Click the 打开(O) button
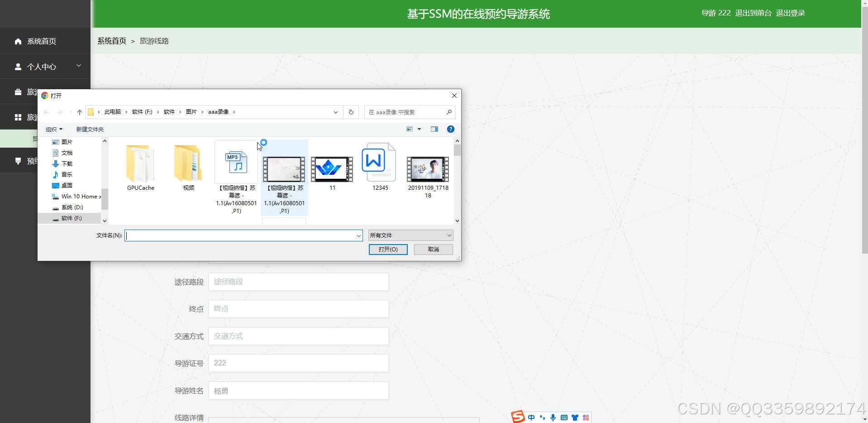868x423 pixels. coord(388,250)
